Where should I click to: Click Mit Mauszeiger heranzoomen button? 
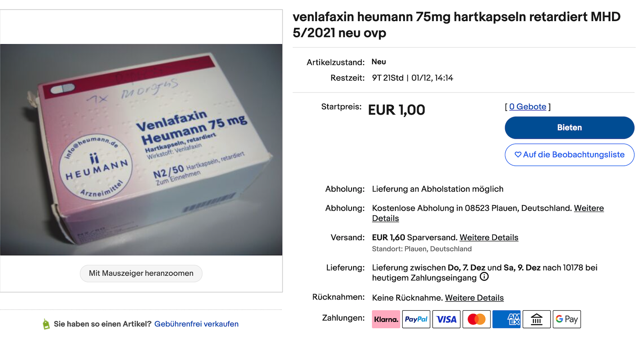point(141,273)
